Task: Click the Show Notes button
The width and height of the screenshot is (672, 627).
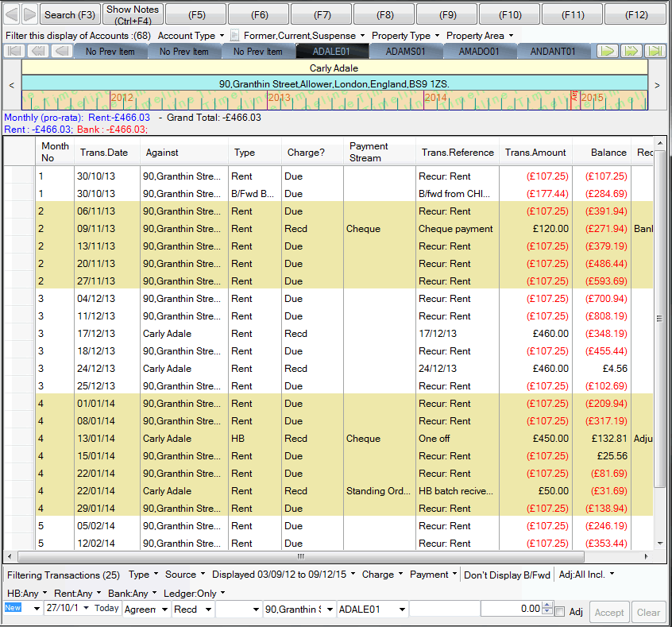Action: [133, 14]
